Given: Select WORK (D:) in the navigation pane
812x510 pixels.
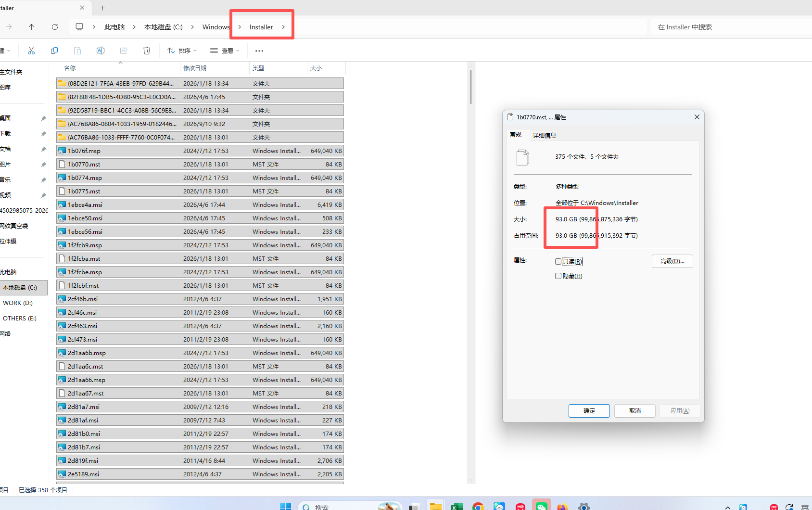Looking at the screenshot, I should point(18,303).
